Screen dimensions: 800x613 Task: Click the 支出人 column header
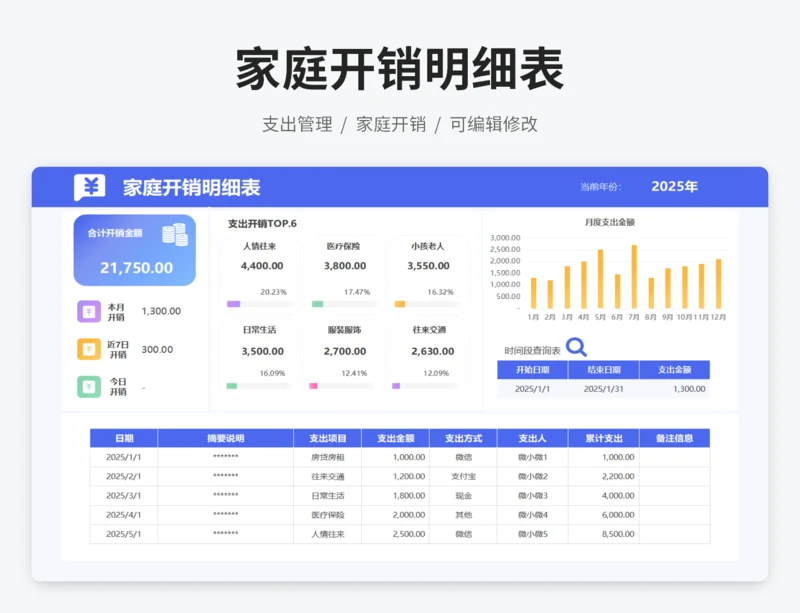click(533, 438)
